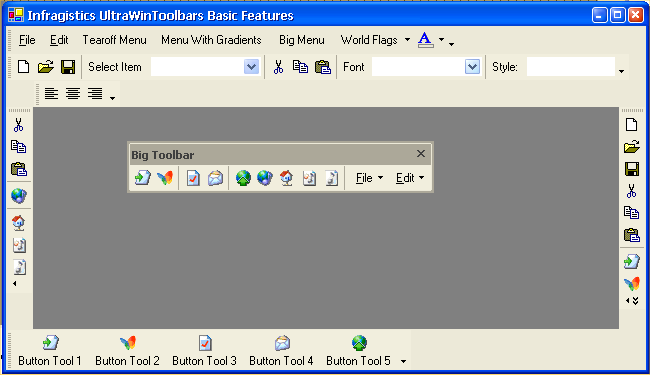Click Button Tool 2
The width and height of the screenshot is (650, 375).
click(127, 351)
